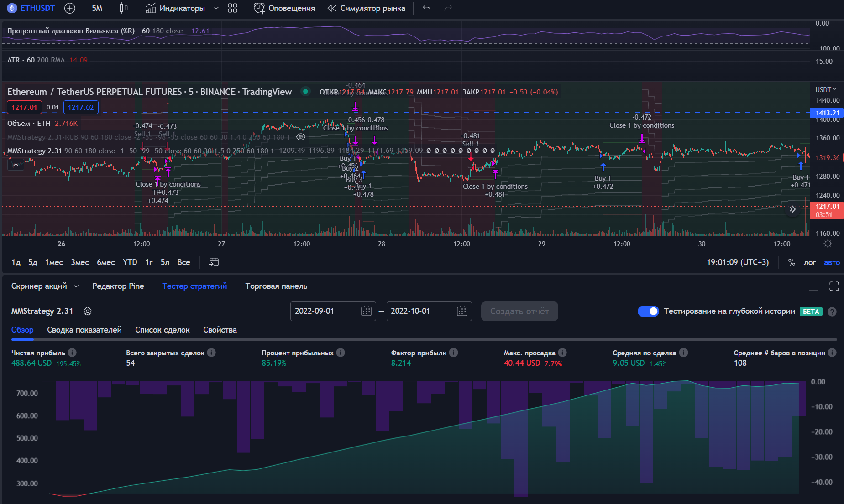Click the start date field 2022-09-01
844x504 pixels.
(333, 311)
